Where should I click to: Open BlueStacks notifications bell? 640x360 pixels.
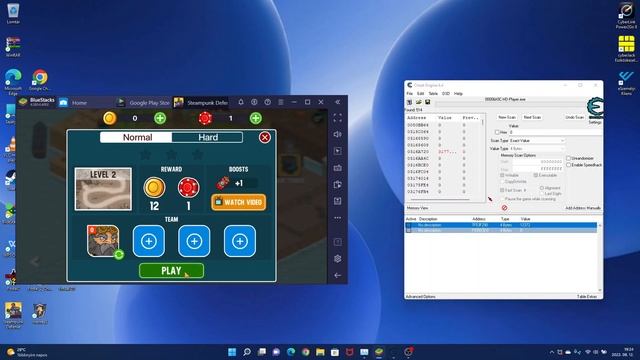pyautogui.click(x=241, y=102)
